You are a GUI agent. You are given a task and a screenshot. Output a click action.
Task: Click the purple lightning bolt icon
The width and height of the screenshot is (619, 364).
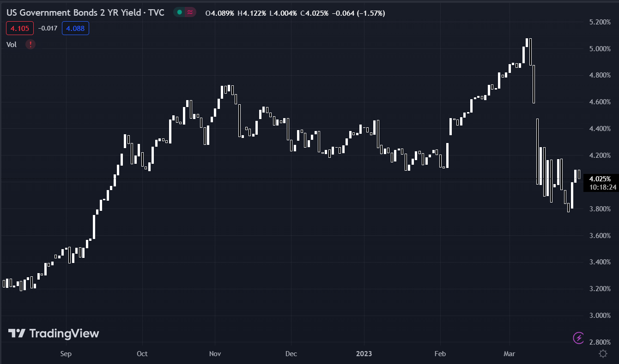pyautogui.click(x=578, y=338)
